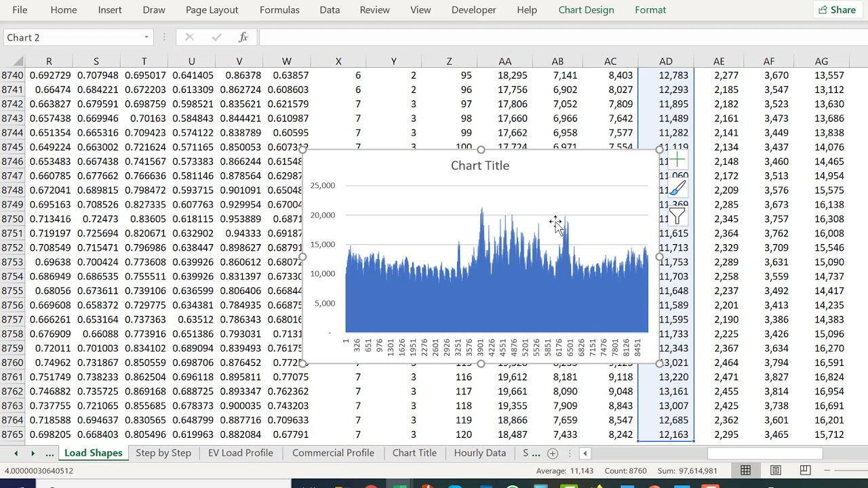Open Chart Filters funnel button
The width and height of the screenshot is (868, 488).
677,216
